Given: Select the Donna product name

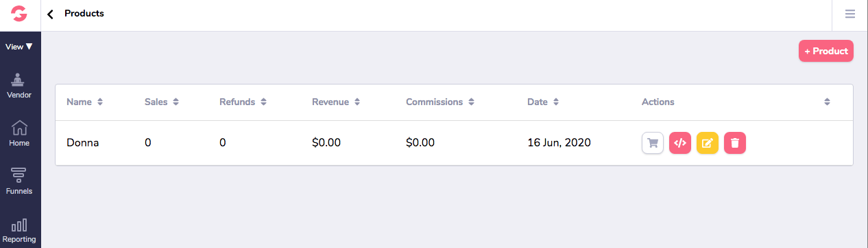Looking at the screenshot, I should (x=83, y=143).
